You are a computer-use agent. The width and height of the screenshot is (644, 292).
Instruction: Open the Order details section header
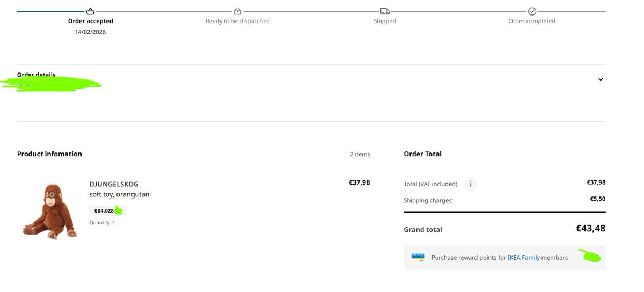pos(36,75)
